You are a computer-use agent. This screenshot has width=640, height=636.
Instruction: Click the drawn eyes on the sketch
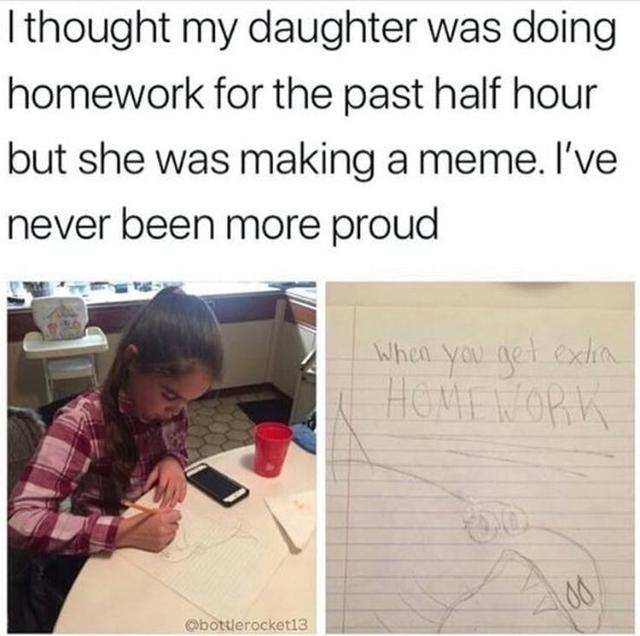coord(492,523)
